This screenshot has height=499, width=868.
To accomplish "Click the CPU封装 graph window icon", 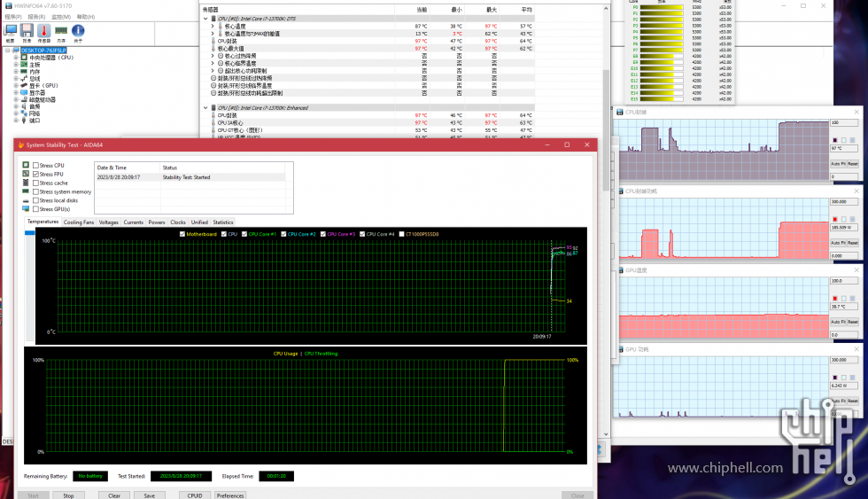I will (x=620, y=113).
